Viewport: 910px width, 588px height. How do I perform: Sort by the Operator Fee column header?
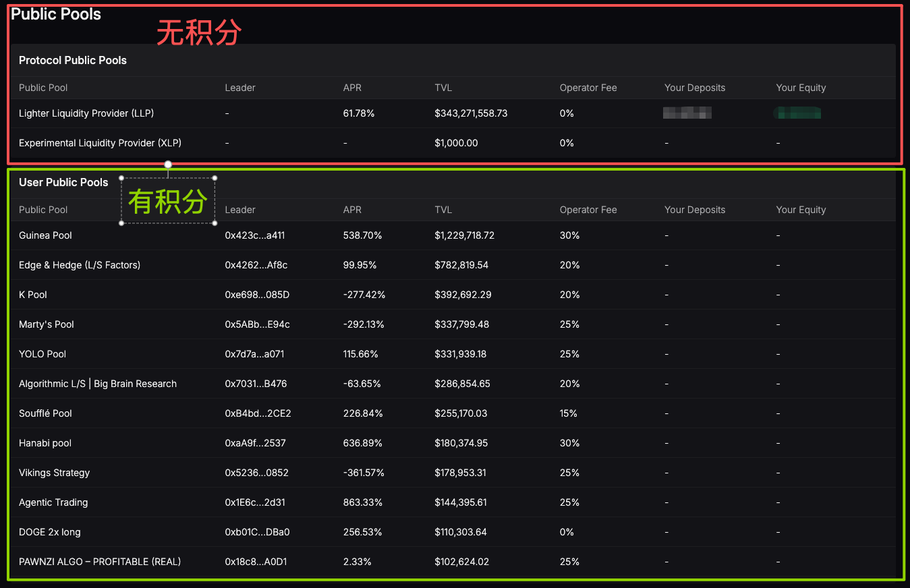[x=588, y=210]
